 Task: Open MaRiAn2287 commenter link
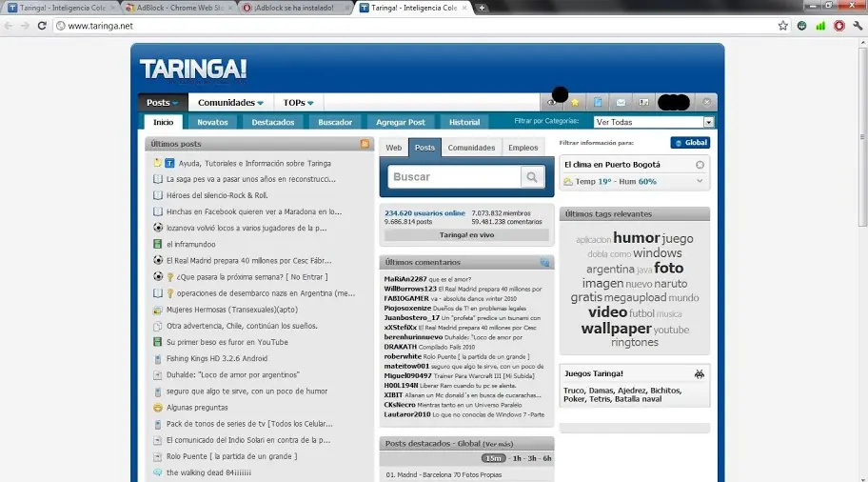pos(405,279)
